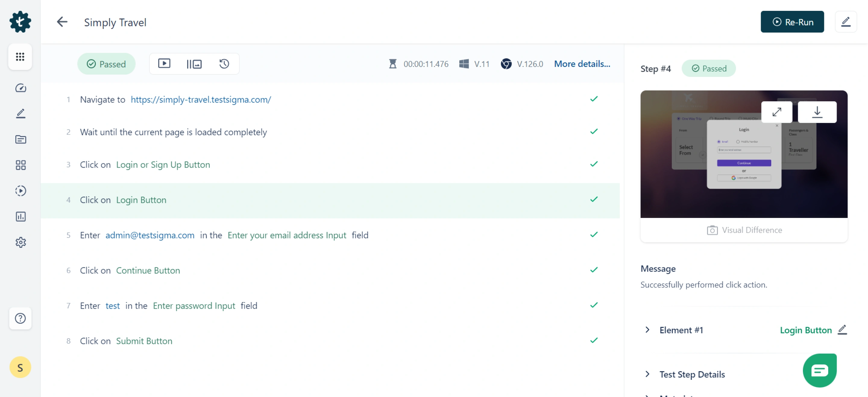This screenshot has width=868, height=397.
Task: Select the test cases pencil icon in sidebar
Action: [20, 114]
